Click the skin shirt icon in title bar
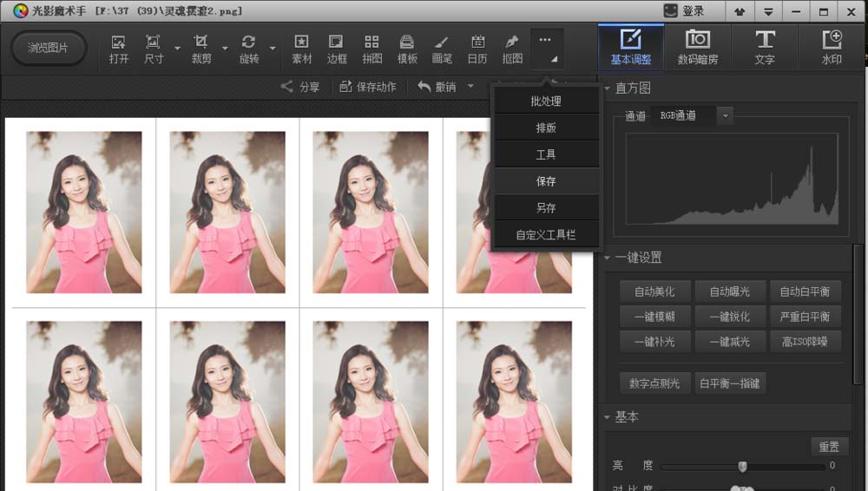The width and height of the screenshot is (868, 491). pyautogui.click(x=739, y=11)
